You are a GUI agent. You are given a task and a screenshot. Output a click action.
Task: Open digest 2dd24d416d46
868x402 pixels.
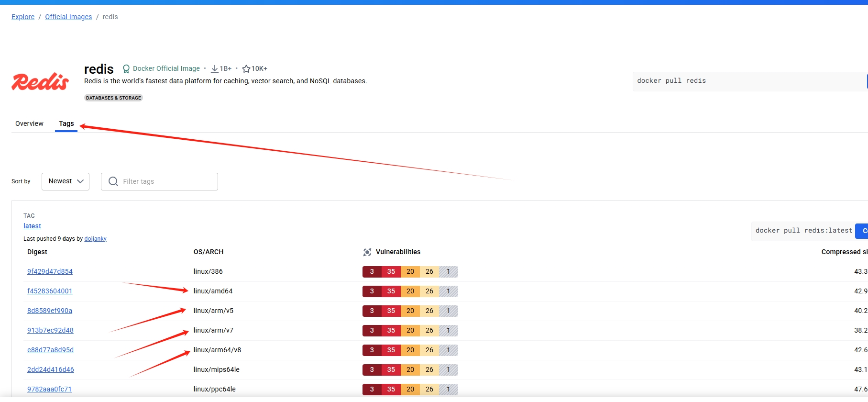click(x=51, y=369)
